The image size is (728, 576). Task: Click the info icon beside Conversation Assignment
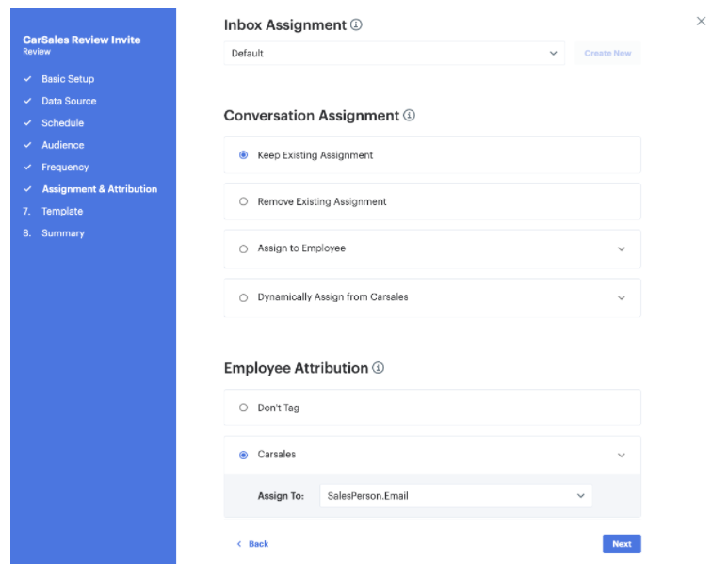point(409,116)
